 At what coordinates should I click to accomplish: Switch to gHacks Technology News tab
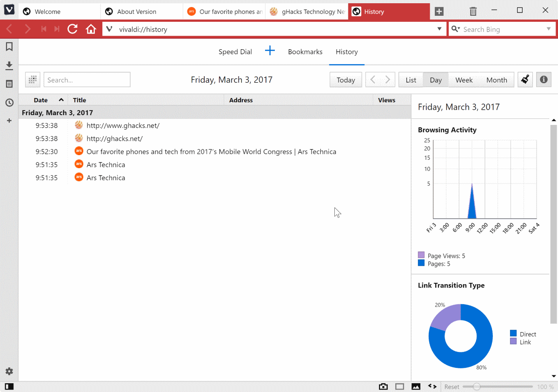tap(306, 12)
